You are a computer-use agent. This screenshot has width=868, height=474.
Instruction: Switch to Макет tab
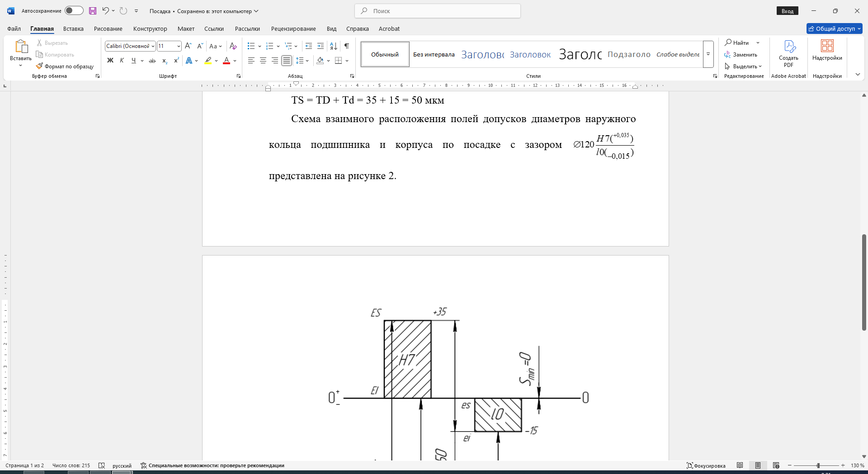186,28
